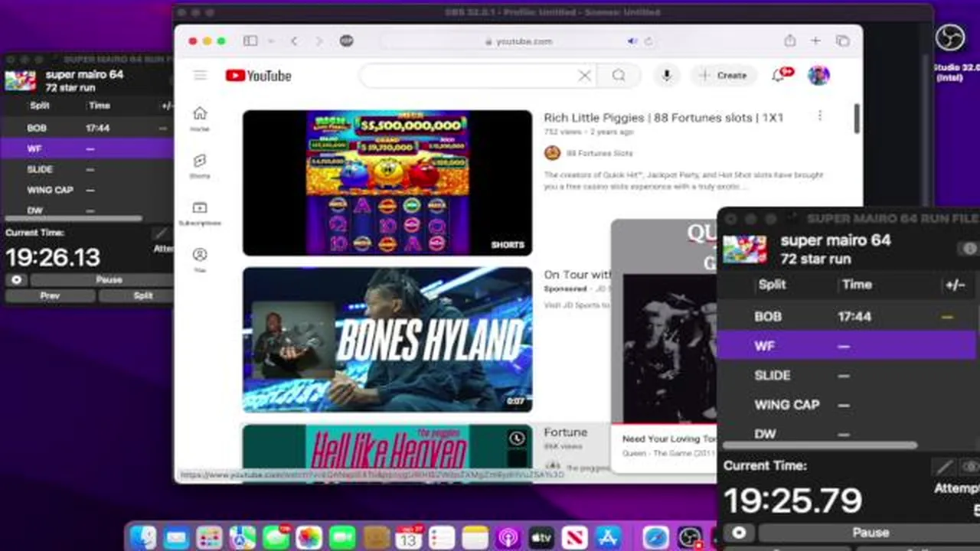Toggle the Safari sidebar
Image resolution: width=980 pixels, height=551 pixels.
point(250,41)
